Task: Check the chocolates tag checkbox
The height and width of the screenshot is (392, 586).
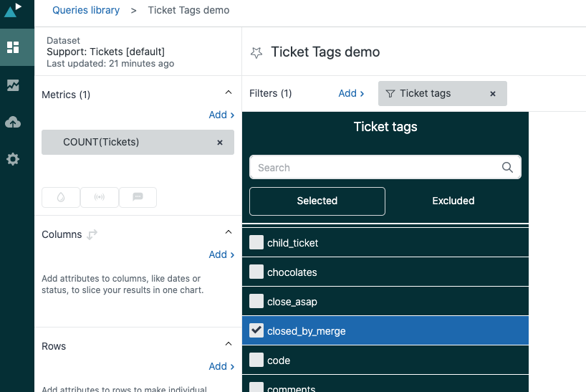Action: point(256,272)
